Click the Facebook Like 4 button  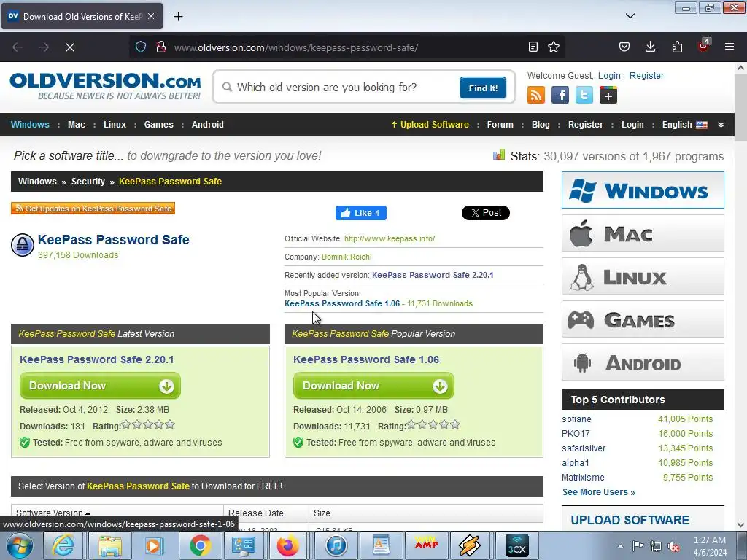point(361,213)
